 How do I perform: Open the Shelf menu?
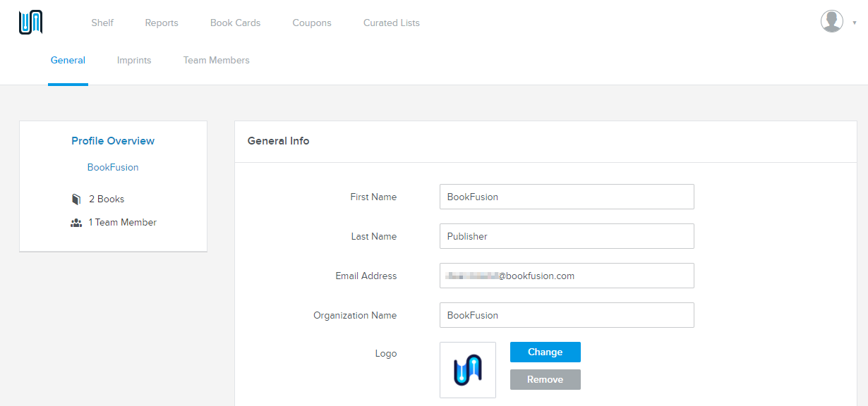pyautogui.click(x=102, y=23)
